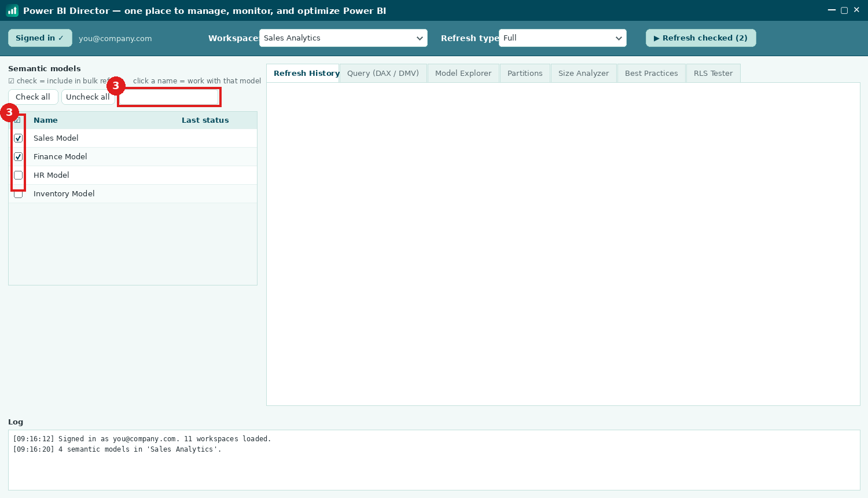
Task: Click the you@company.com account label
Action: 115,39
